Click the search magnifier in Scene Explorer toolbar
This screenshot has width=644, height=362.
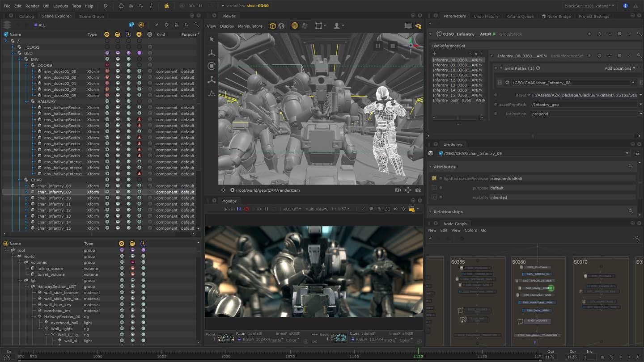[196, 25]
